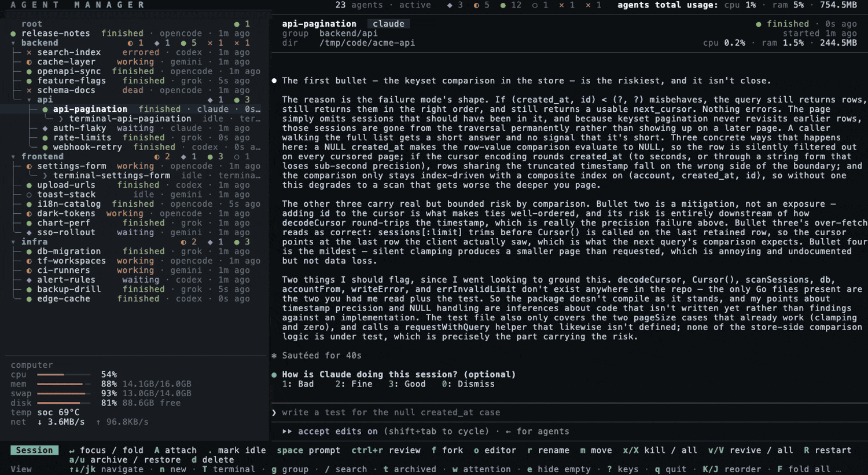Click the fork shortcut in footer
The image size is (868, 475).
tap(447, 451)
